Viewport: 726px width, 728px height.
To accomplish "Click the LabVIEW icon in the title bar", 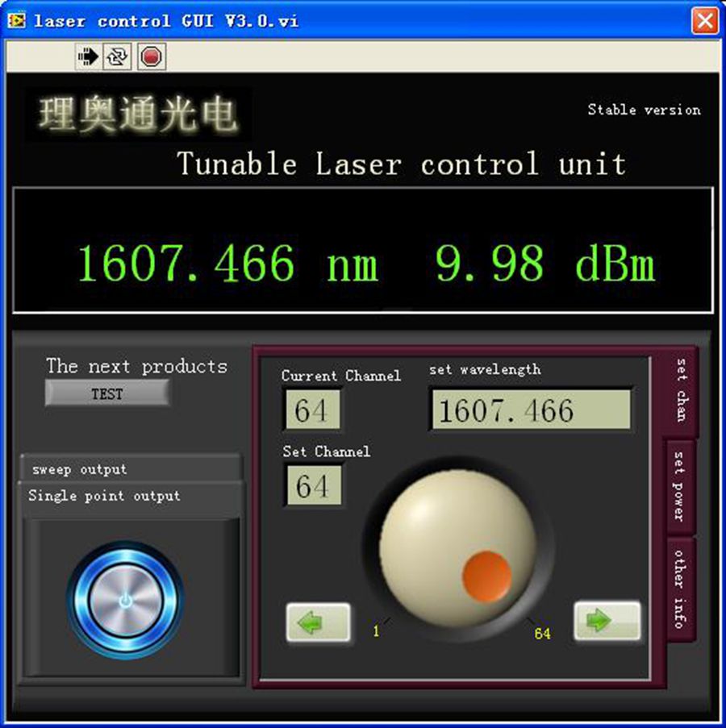I will [x=17, y=21].
